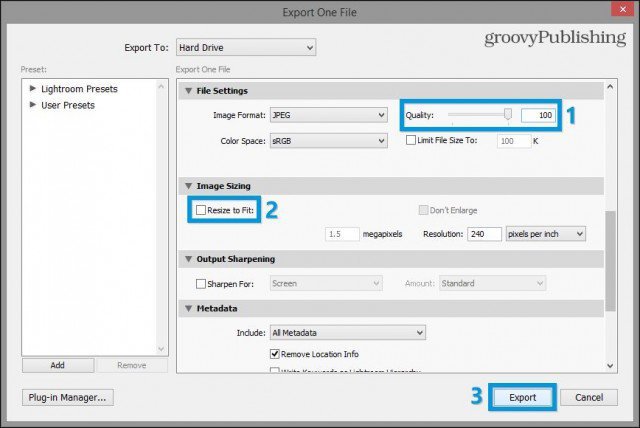
Task: Click the settings panel scroll-up arrow
Action: tap(610, 86)
